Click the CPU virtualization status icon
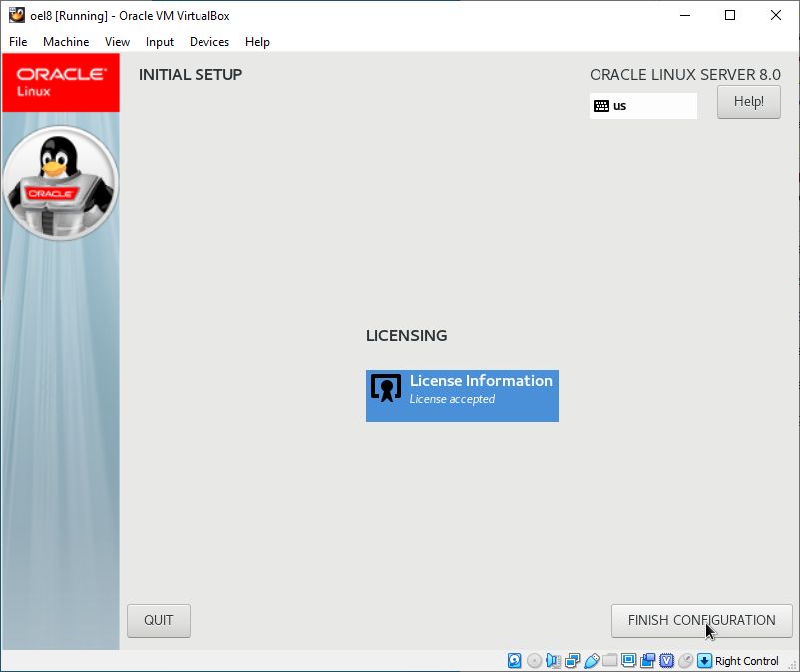Viewport: 800px width, 672px height. pyautogui.click(x=667, y=661)
